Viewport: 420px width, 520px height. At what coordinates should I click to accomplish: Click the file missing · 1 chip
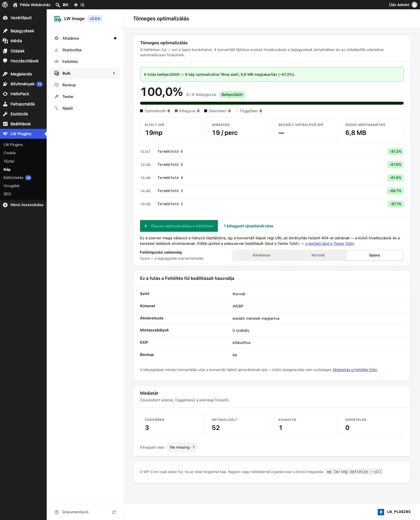click(x=182, y=447)
